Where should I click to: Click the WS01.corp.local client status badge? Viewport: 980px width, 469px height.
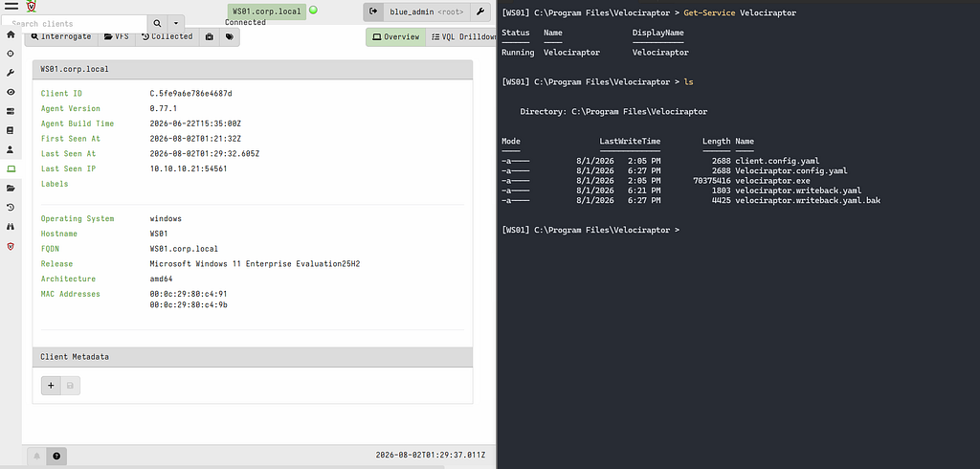[267, 11]
